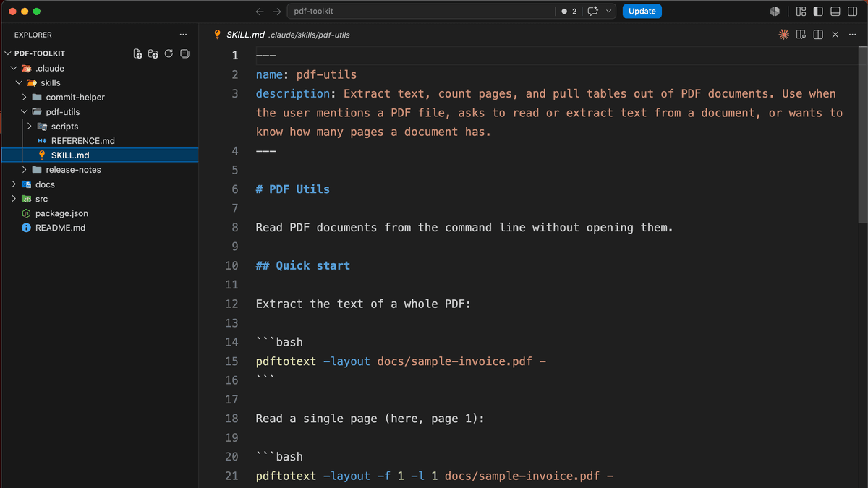
Task: Open the chat dropdown arrow in title bar
Action: tap(609, 11)
